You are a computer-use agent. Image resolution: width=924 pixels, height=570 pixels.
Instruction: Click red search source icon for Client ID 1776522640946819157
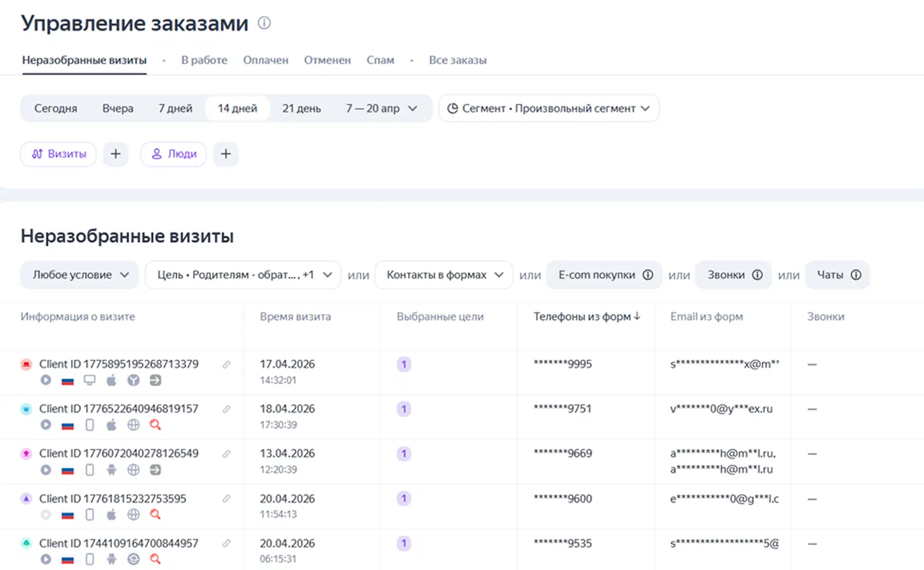155,425
